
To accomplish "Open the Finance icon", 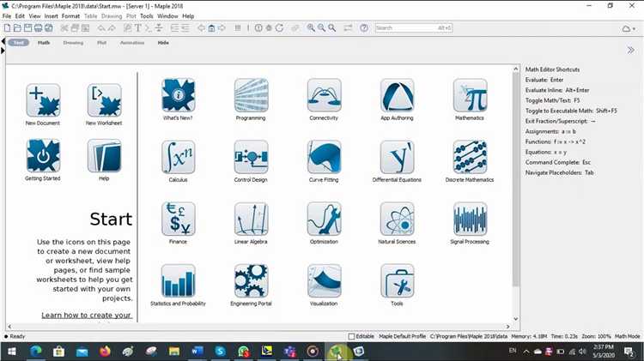I will tap(179, 219).
